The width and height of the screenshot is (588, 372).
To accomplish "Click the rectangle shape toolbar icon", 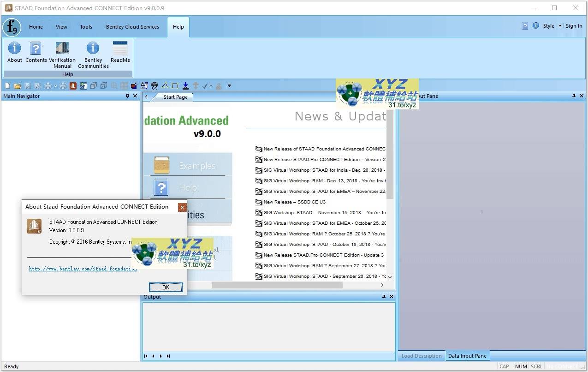I will (175, 86).
